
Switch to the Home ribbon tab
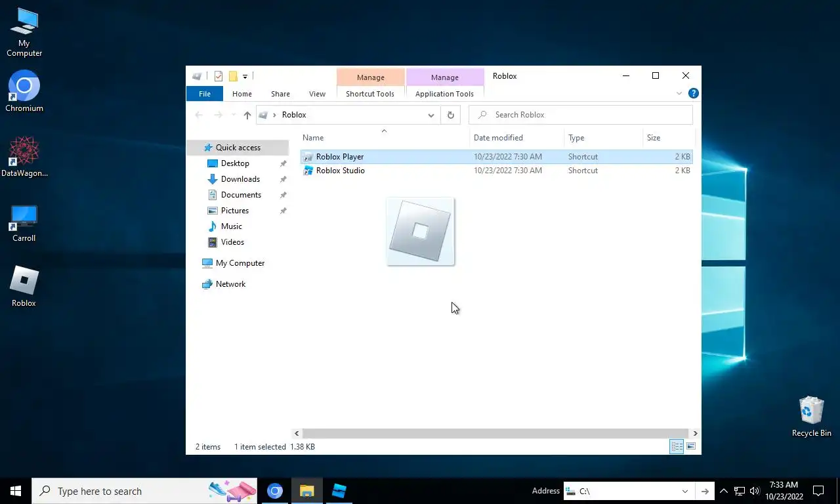(242, 94)
